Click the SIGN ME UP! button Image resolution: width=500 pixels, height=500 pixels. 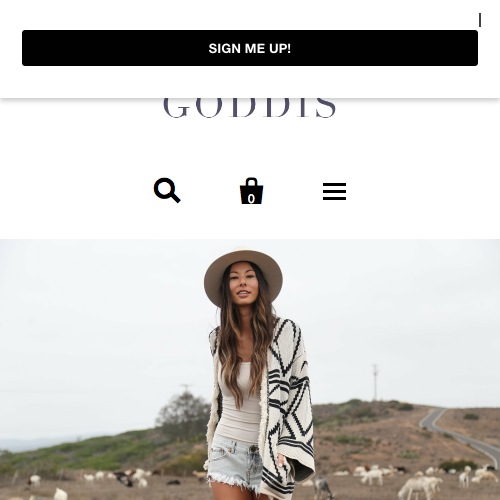(250, 48)
